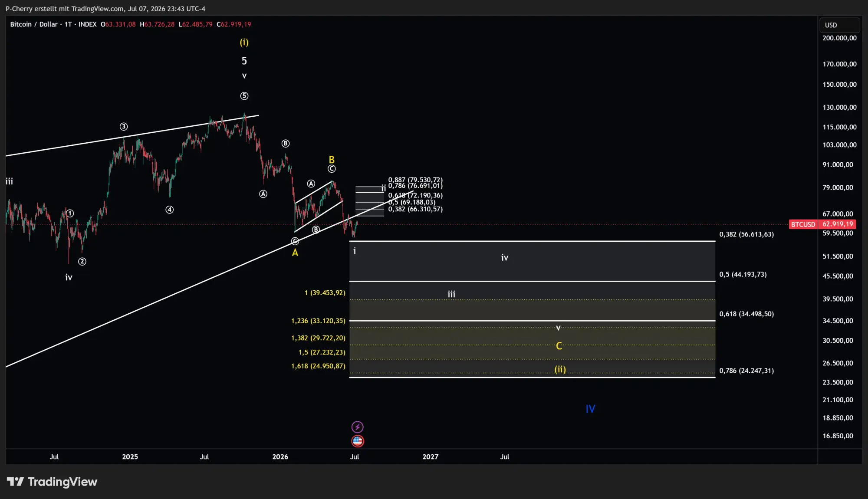The height and width of the screenshot is (499, 868).
Task: Open the USD currency selector
Action: [839, 25]
